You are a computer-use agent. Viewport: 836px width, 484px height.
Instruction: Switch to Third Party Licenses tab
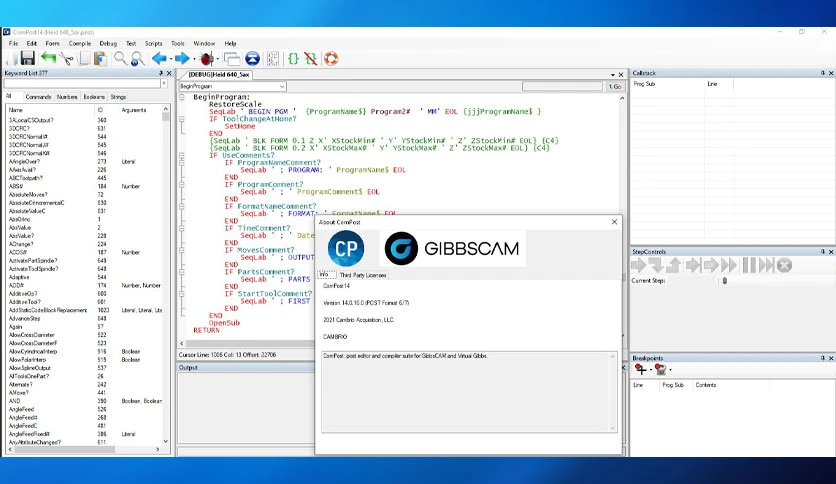click(363, 275)
